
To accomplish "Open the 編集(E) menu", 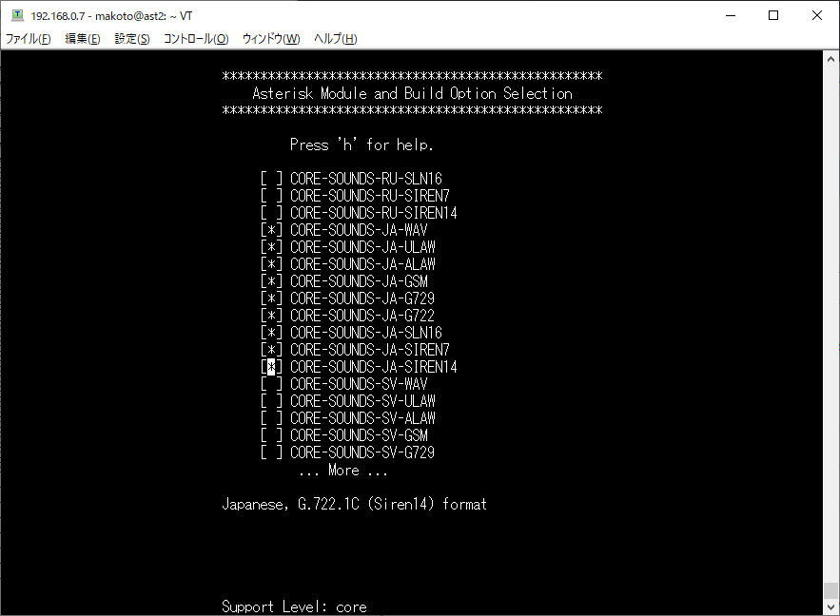I will [83, 39].
